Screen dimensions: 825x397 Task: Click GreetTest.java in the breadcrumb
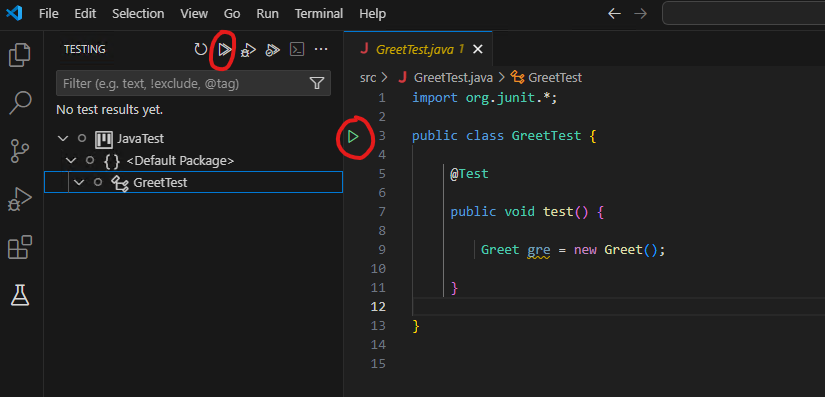[454, 78]
